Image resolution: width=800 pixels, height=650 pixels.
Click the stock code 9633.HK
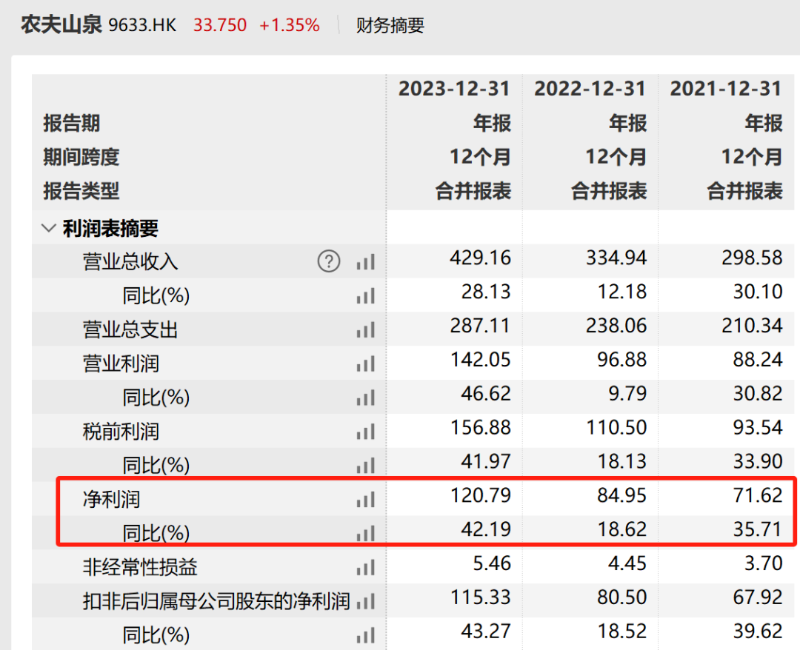142,26
